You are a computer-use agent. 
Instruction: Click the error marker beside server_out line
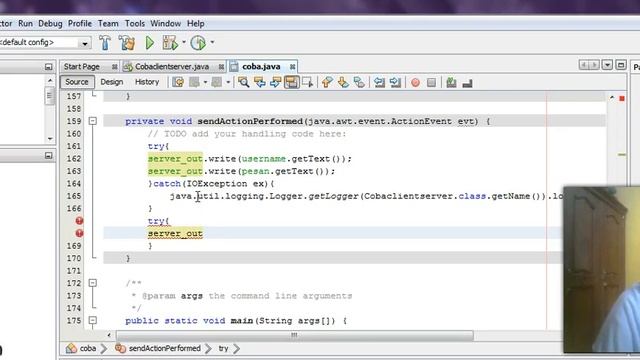[79, 233]
